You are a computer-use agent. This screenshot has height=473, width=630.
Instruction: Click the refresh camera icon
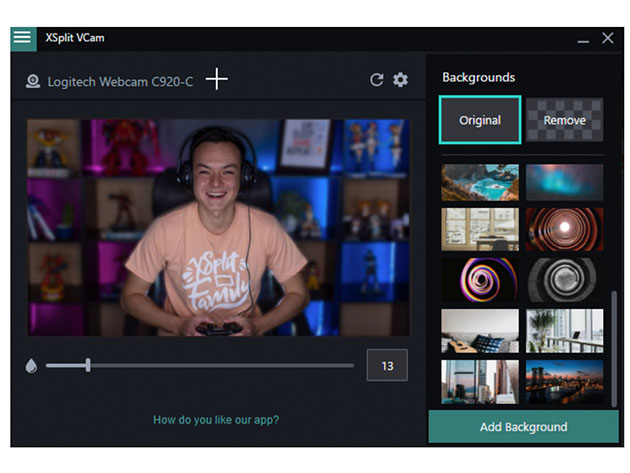pos(376,80)
